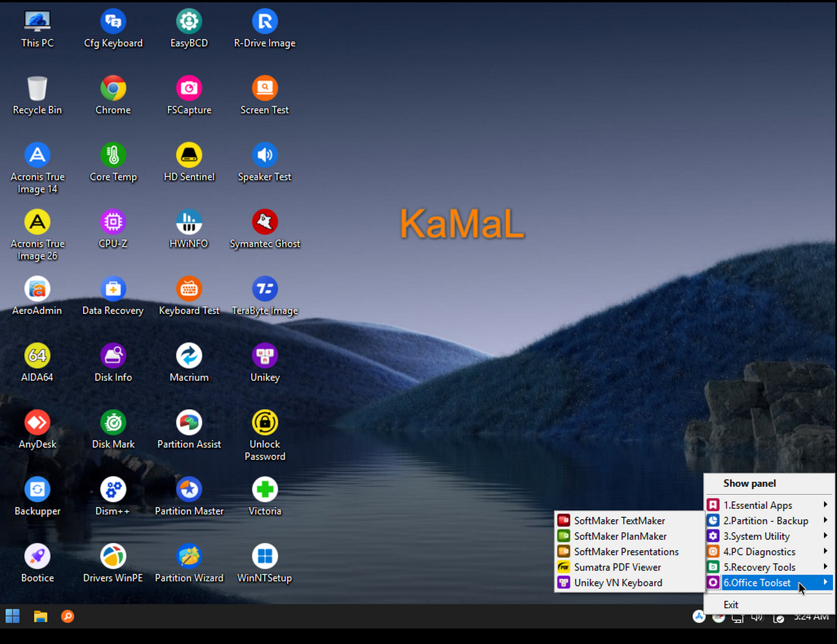This screenshot has height=644, width=837.
Task: Select the Bootice shortcut
Action: (37, 565)
